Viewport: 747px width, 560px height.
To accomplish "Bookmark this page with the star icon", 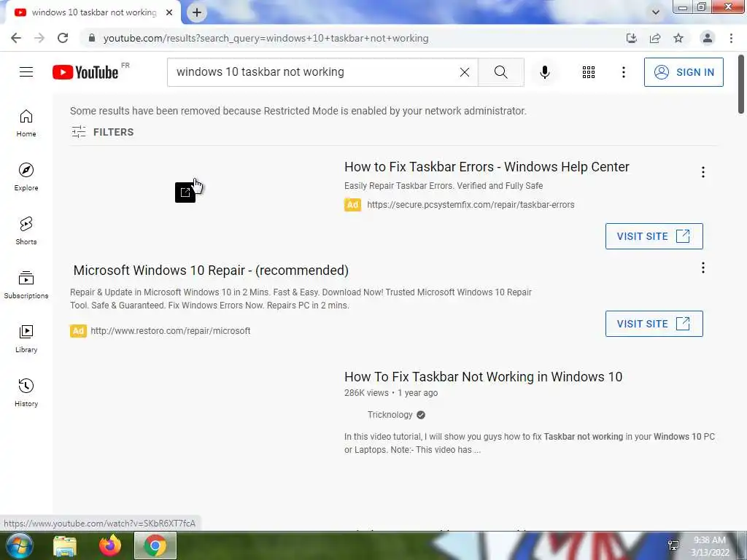I will coord(678,38).
